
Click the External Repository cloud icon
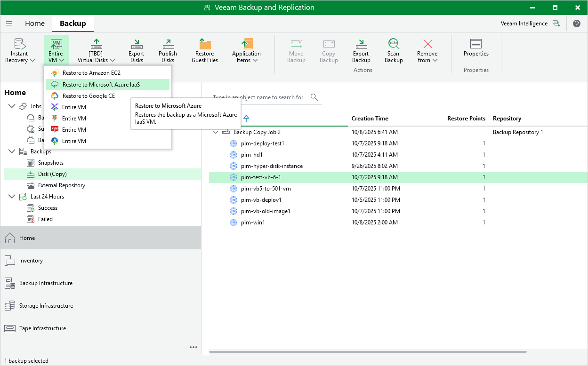(x=31, y=185)
